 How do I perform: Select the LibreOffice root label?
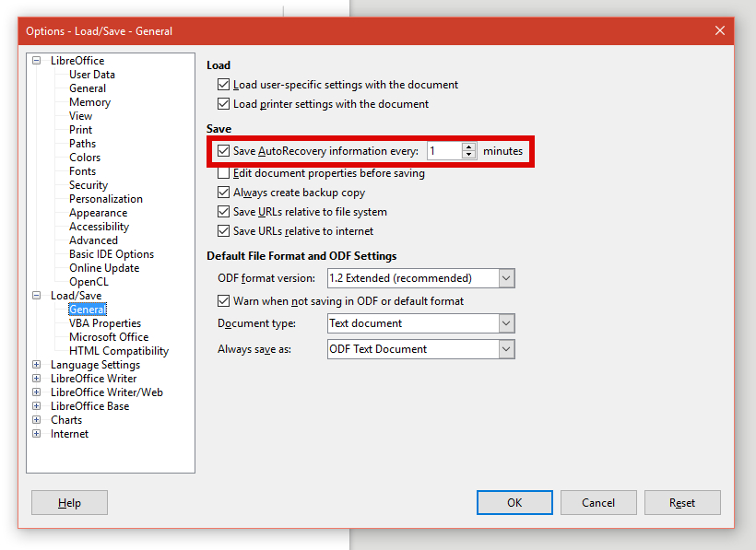(x=77, y=61)
